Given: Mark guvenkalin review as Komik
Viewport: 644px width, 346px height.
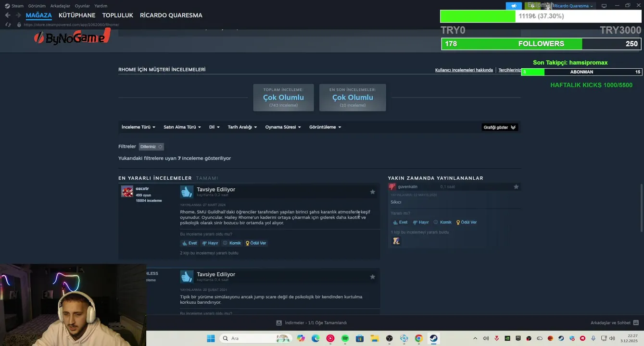Looking at the screenshot, I should tap(442, 222).
